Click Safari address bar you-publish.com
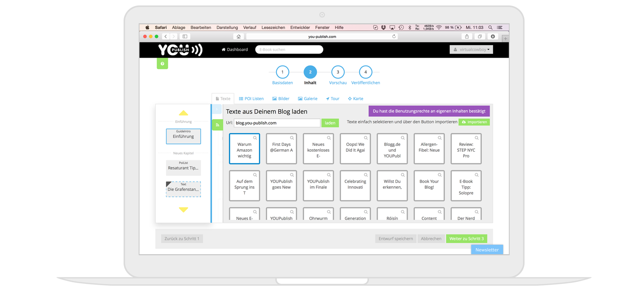This screenshot has width=644, height=295. click(x=322, y=37)
